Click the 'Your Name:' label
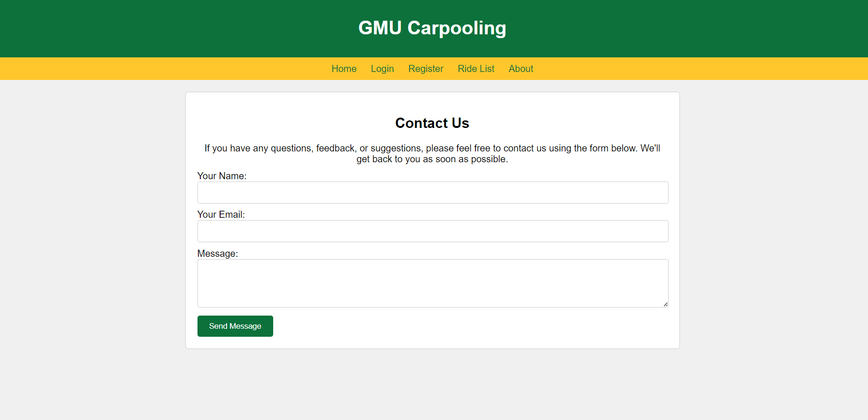 222,176
